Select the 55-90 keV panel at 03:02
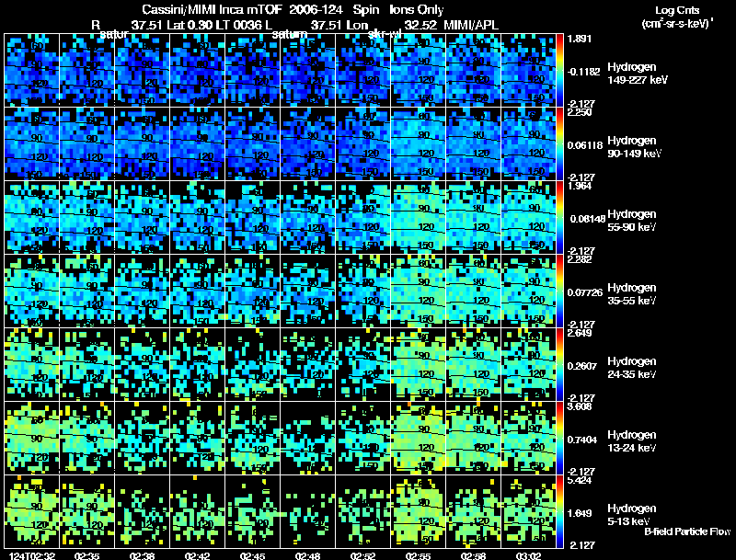 [x=528, y=217]
